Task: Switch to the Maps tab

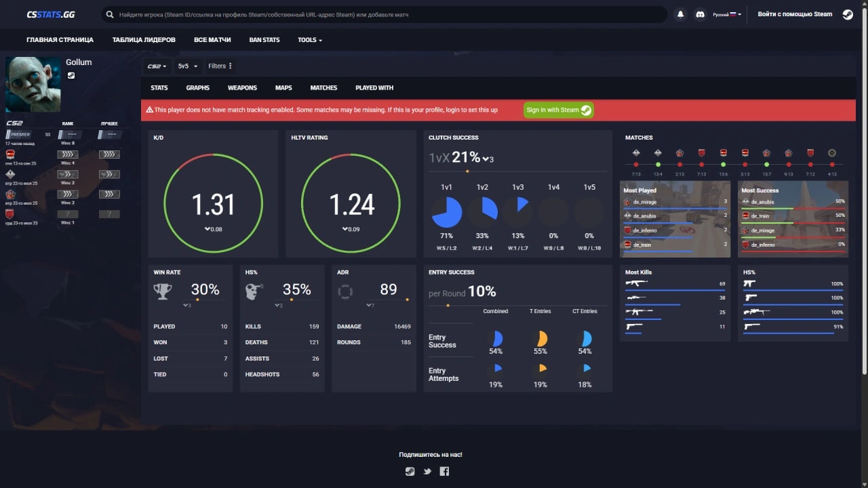Action: [283, 87]
